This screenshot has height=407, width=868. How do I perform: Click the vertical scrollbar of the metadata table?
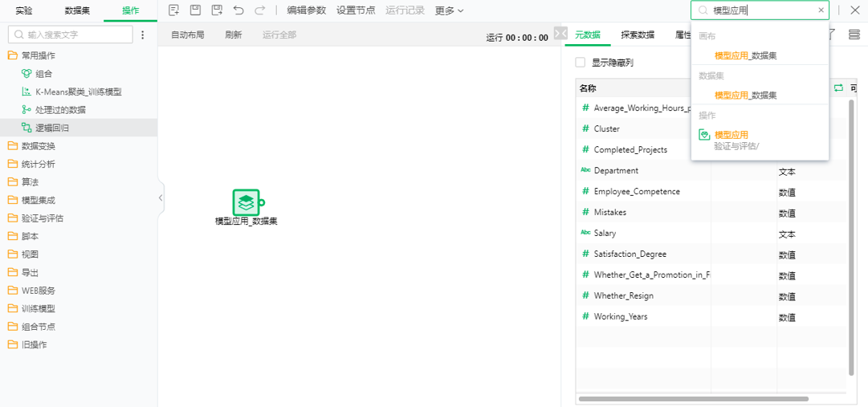click(851, 237)
